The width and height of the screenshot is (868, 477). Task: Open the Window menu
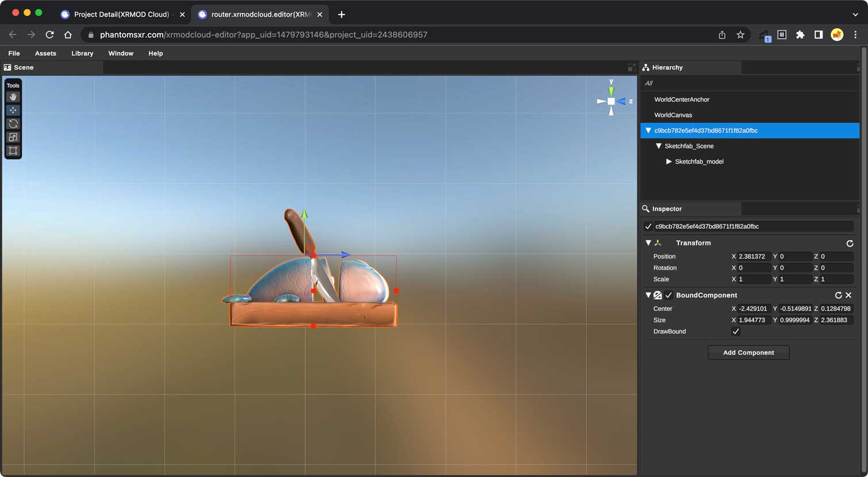pyautogui.click(x=121, y=53)
